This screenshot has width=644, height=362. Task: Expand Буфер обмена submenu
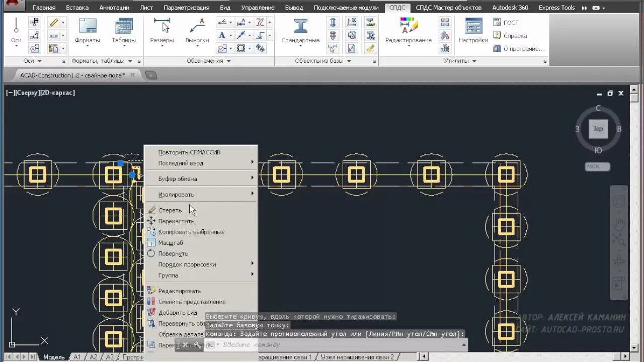(200, 178)
